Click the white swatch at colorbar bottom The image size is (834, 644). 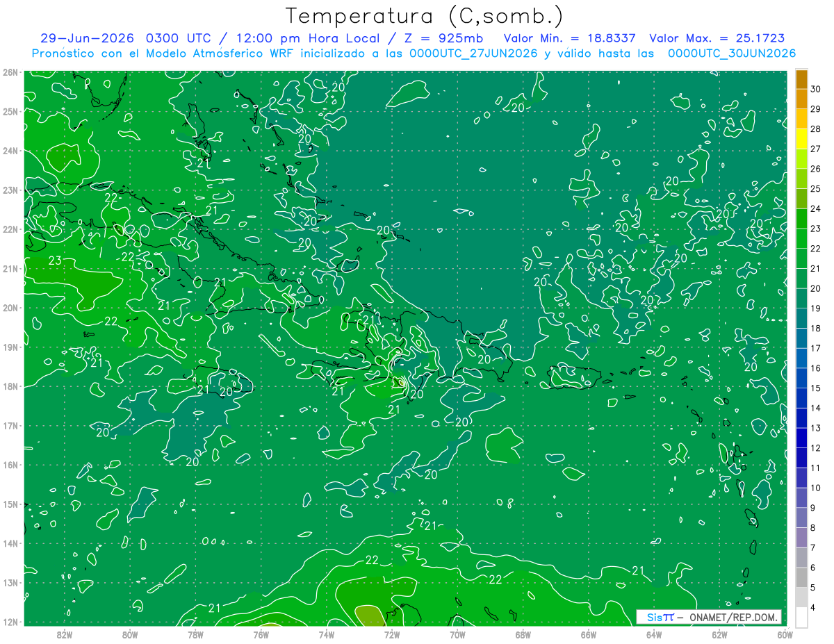[x=801, y=617]
